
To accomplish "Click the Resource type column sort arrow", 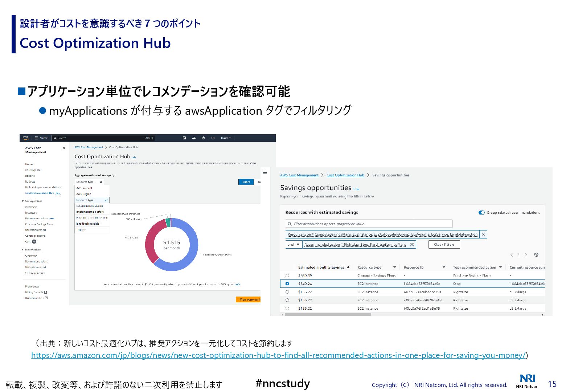I will tap(394, 267).
